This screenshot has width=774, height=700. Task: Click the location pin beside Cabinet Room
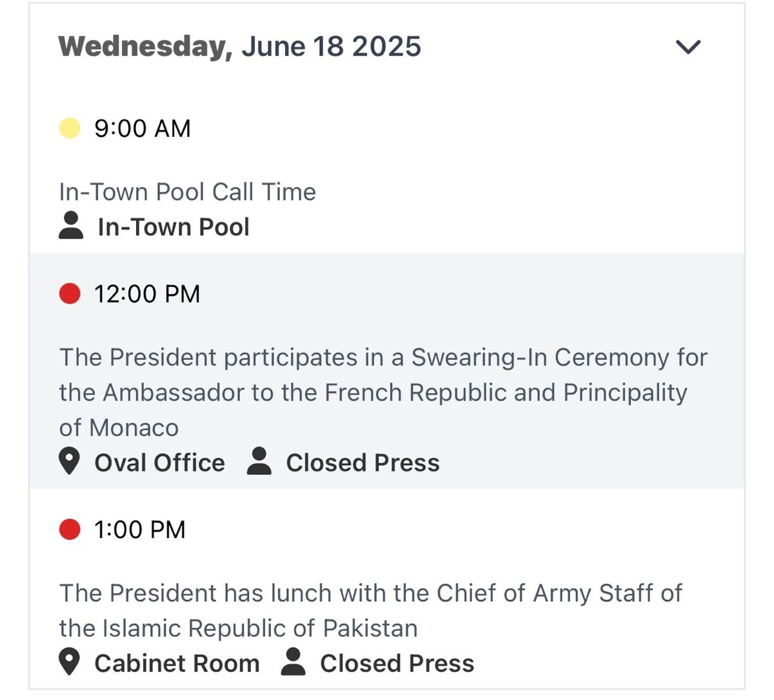click(x=69, y=663)
